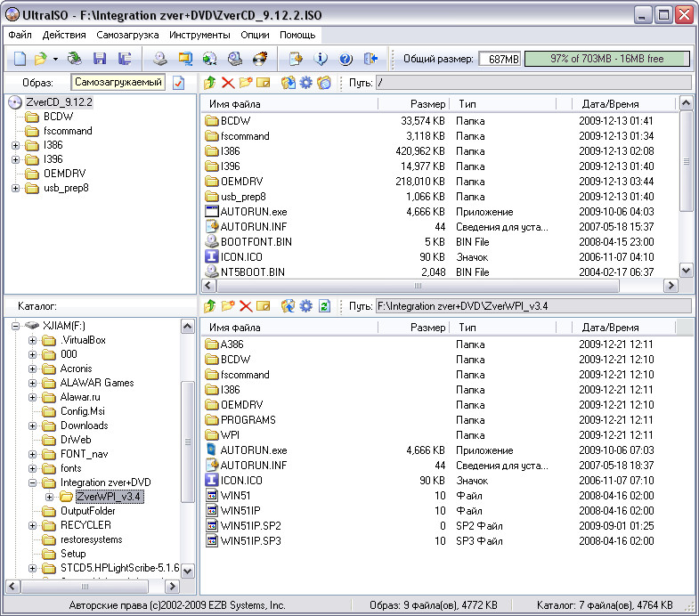Click the Самозагружаемый image type field
Screen dimensions: 699x616
pyautogui.click(x=118, y=82)
